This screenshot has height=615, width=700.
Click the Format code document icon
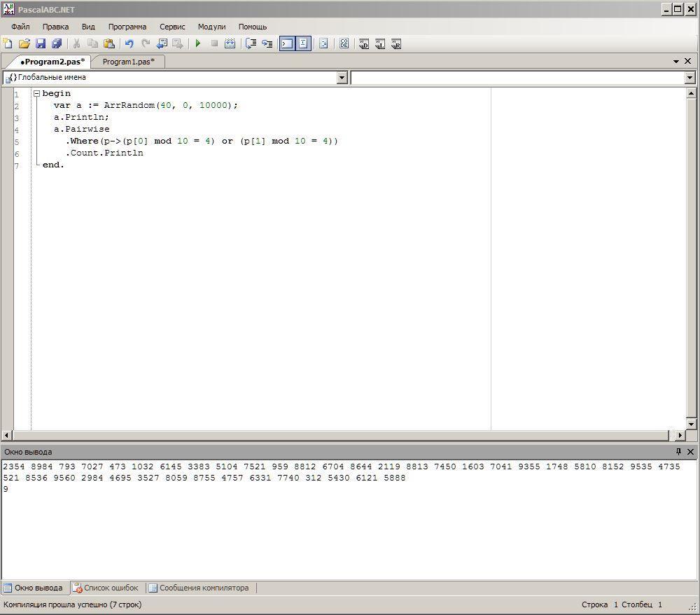point(323,43)
